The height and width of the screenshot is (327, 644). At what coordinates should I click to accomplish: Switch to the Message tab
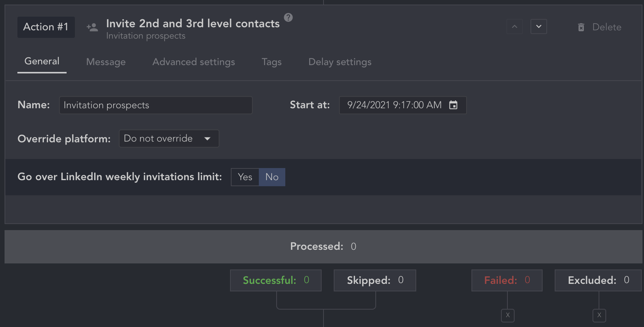point(106,62)
